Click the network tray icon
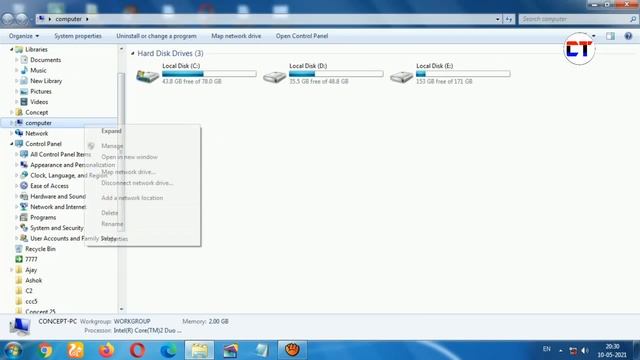Viewport: 640px width, 360px height. 573,350
